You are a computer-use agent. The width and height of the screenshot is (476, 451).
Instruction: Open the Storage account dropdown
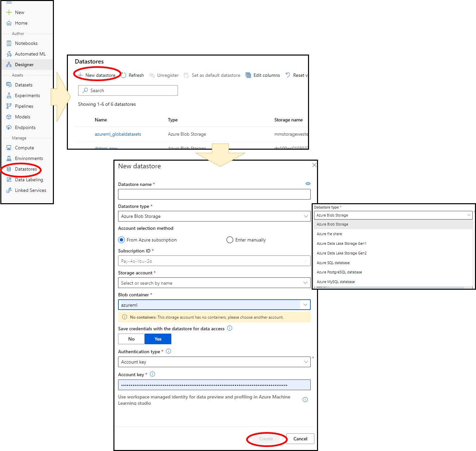coord(214,283)
